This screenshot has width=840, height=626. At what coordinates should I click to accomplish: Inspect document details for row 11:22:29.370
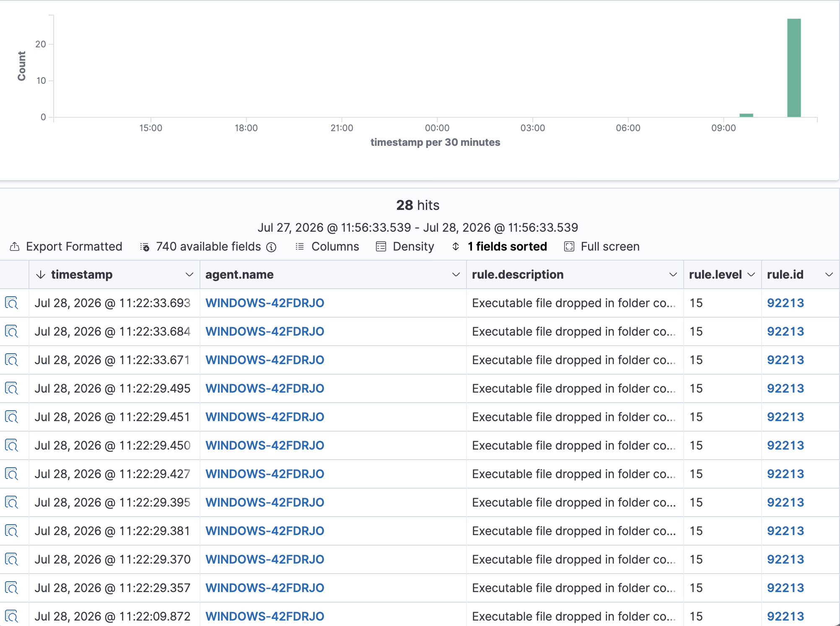11,559
